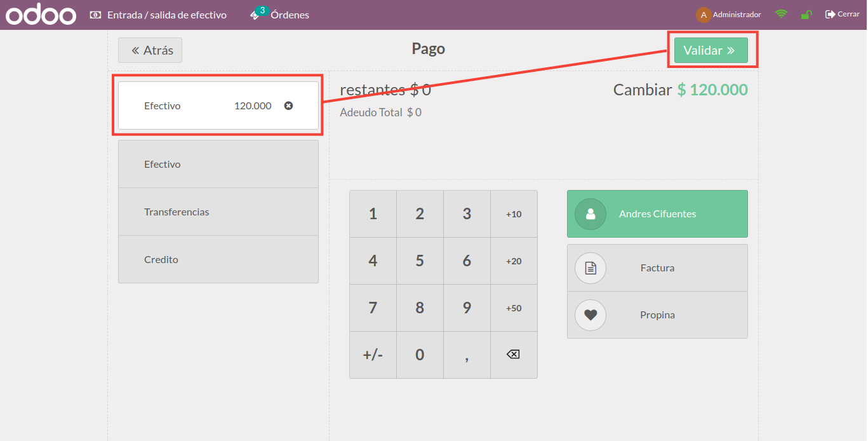
Task: Click the Factura document icon
Action: click(591, 268)
